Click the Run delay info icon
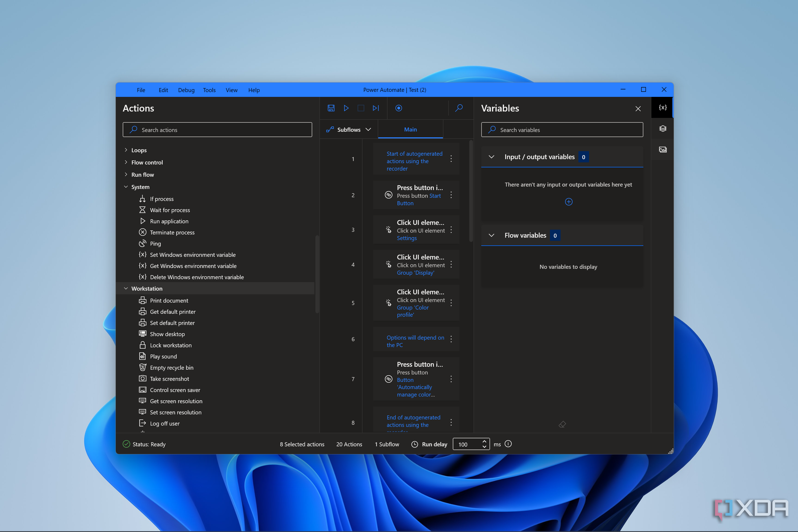The width and height of the screenshot is (798, 532). (x=508, y=444)
